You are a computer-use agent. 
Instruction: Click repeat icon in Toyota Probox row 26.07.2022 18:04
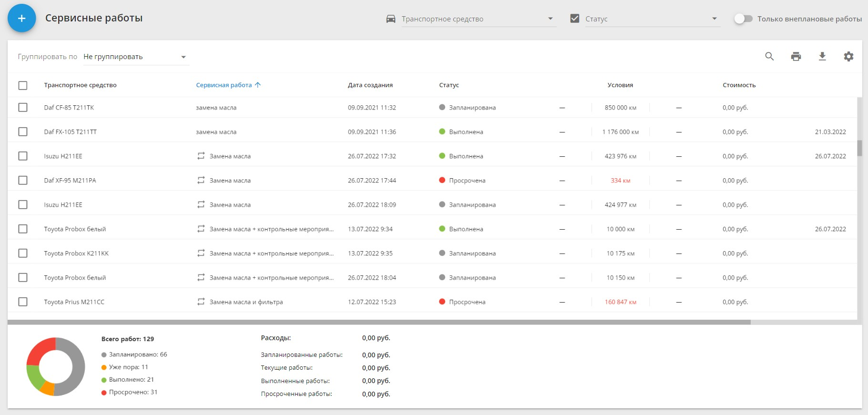(x=201, y=277)
